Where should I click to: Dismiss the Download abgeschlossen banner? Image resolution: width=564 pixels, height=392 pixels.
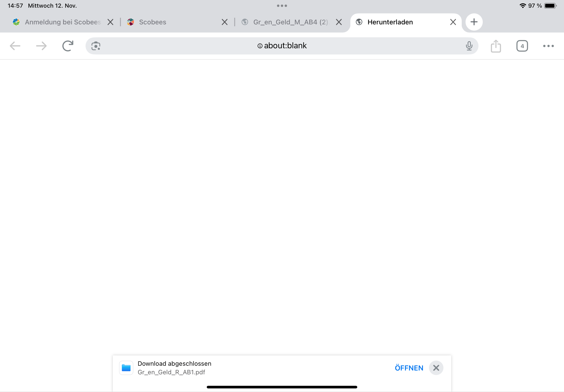(436, 368)
